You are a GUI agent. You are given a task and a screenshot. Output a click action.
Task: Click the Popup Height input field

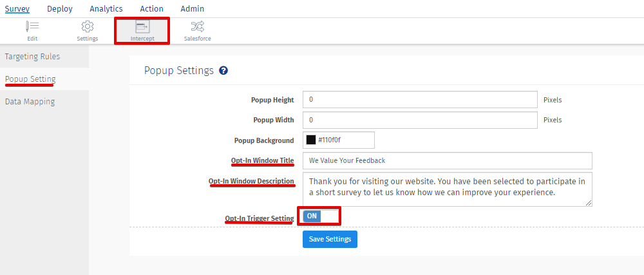(420, 100)
